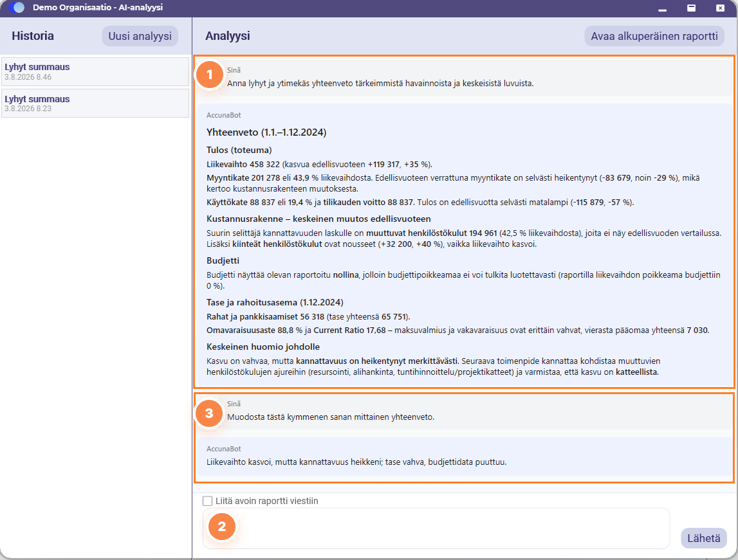Click the reply Liikevaihto kasvoi, mutta kannattavuus heikkeni

pyautogui.click(x=356, y=462)
